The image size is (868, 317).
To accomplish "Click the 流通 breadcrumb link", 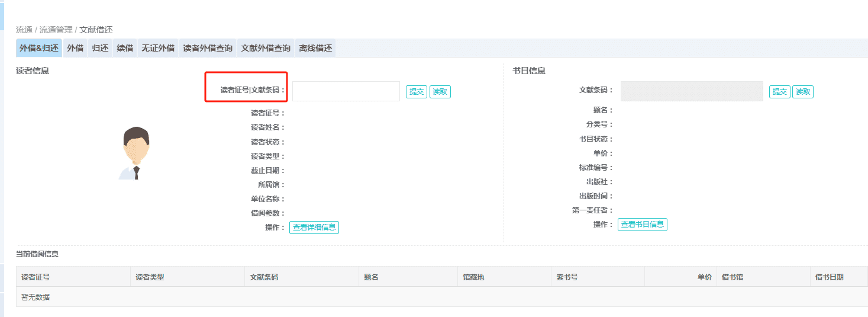I will pos(24,30).
